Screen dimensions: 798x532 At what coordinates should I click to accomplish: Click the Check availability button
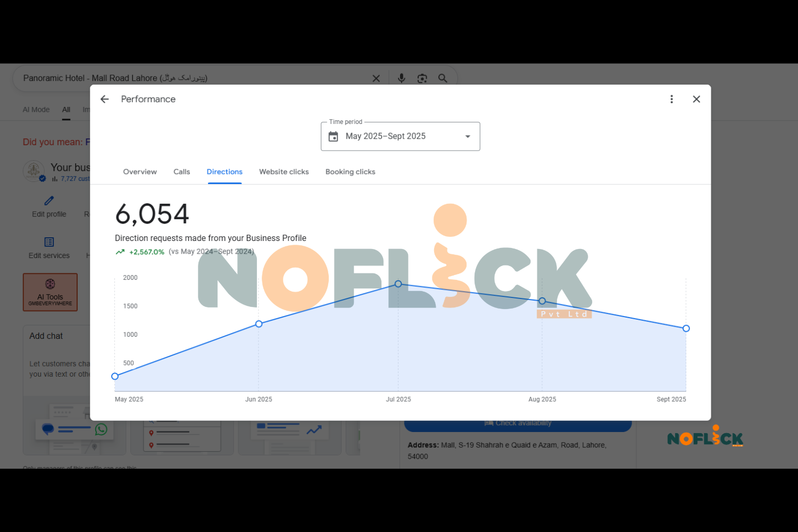[x=518, y=425]
